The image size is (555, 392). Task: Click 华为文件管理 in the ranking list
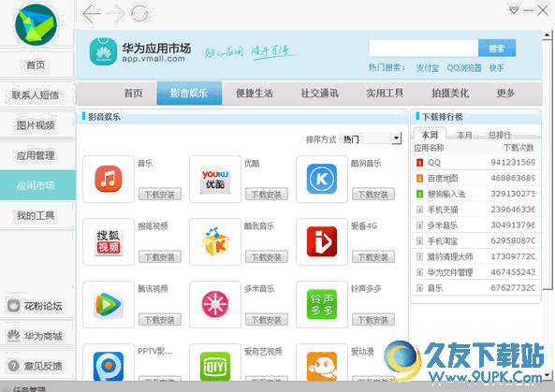point(450,272)
